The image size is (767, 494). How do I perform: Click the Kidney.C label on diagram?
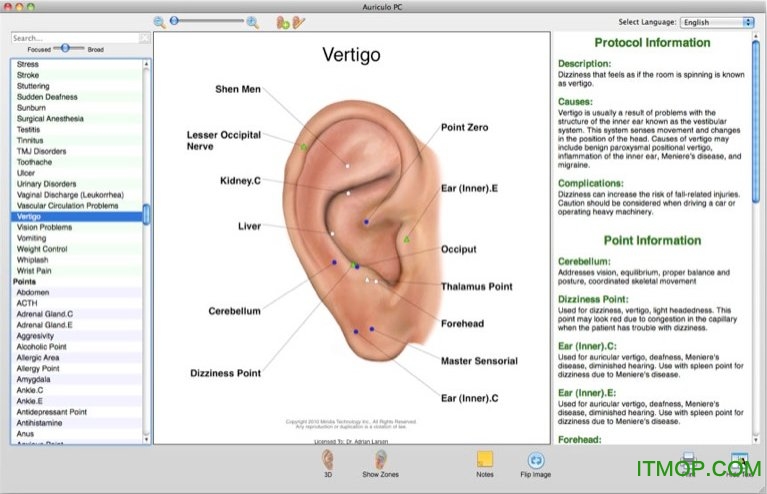(240, 180)
